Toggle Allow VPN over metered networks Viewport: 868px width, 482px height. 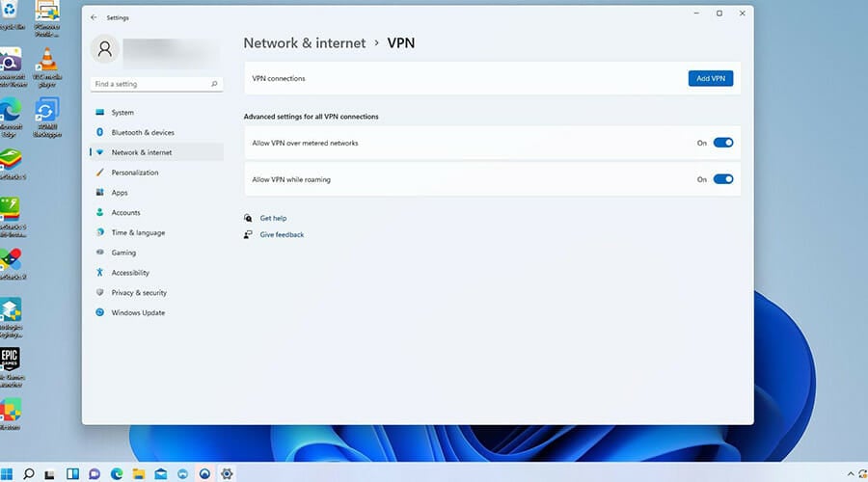(723, 143)
